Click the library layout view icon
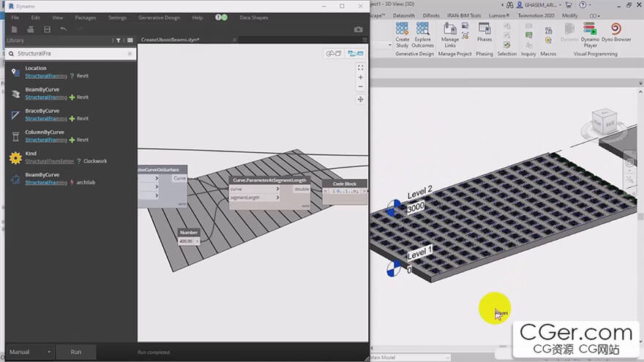The height and width of the screenshot is (362, 644). 130,40
